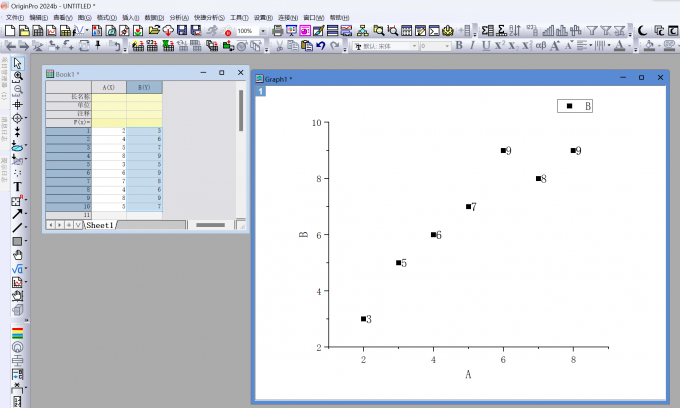Open the 编辑(E) menu
This screenshot has height=408, width=680.
point(39,17)
